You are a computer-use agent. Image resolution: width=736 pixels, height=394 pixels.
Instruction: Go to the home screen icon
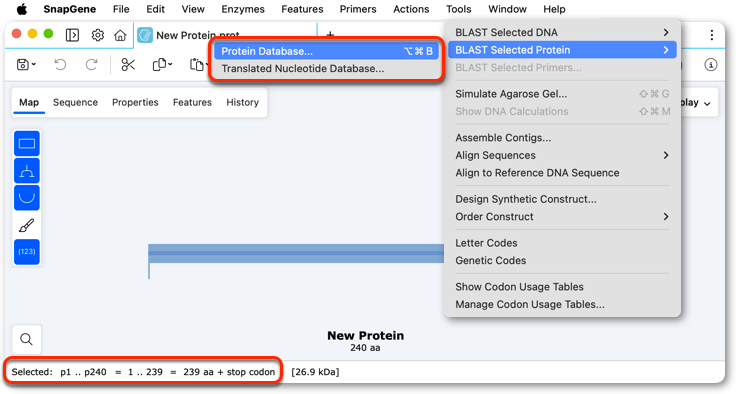(120, 35)
